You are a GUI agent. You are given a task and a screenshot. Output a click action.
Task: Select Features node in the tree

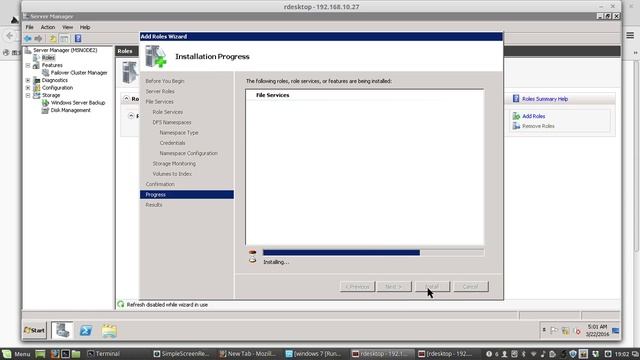pyautogui.click(x=52, y=65)
